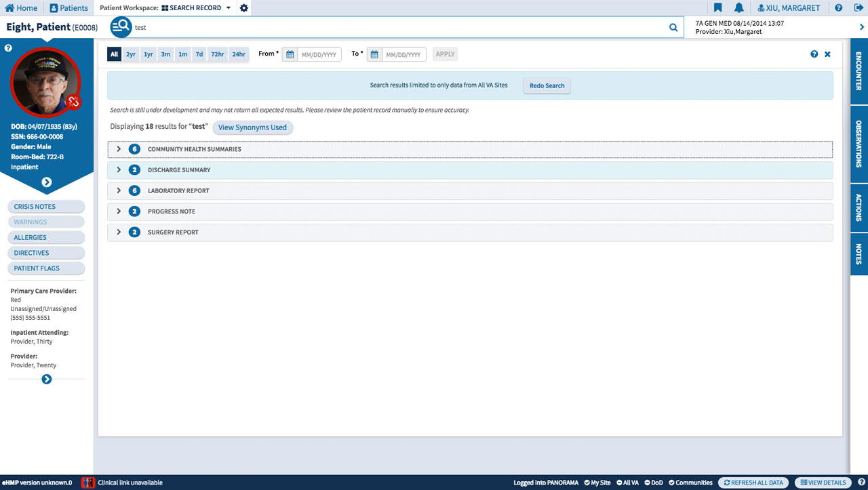Select the All time range filter
Image resolution: width=868 pixels, height=490 pixels.
(x=114, y=54)
